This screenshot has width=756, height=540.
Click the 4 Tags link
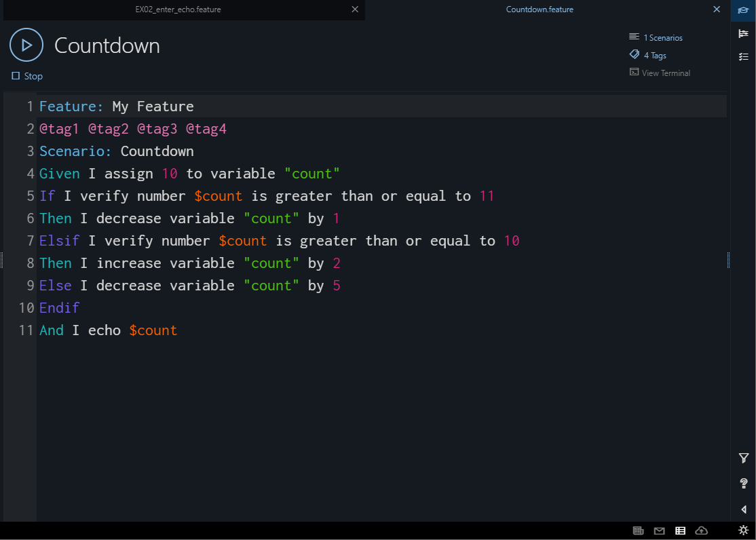click(656, 55)
